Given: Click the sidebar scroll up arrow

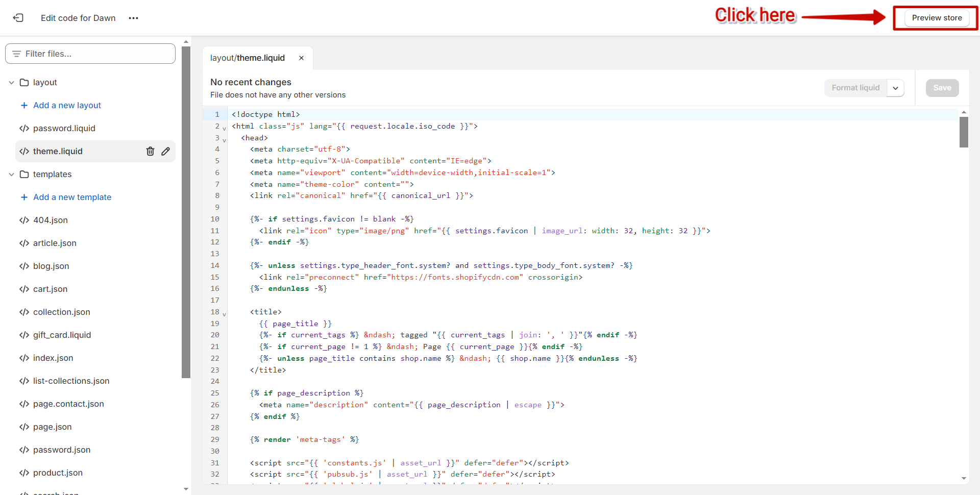Looking at the screenshot, I should click(186, 41).
